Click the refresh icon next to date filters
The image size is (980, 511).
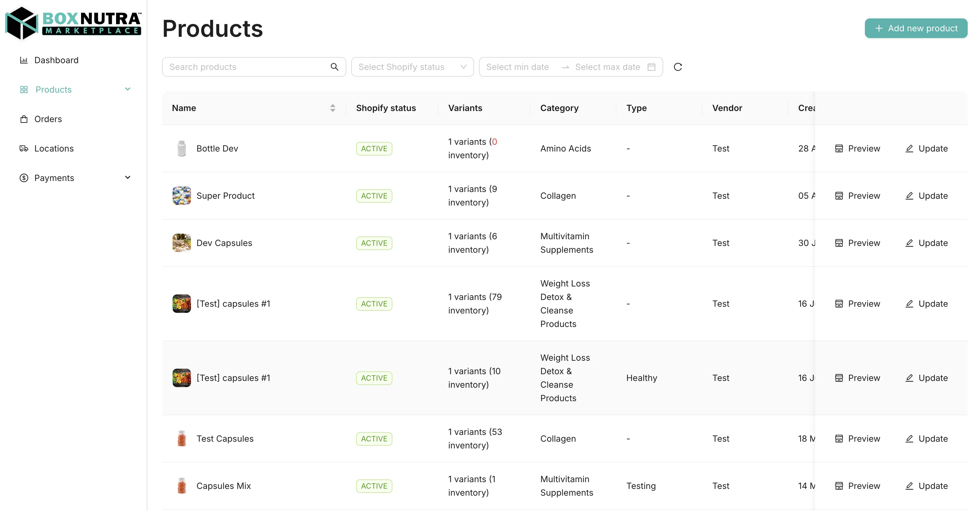tap(678, 67)
